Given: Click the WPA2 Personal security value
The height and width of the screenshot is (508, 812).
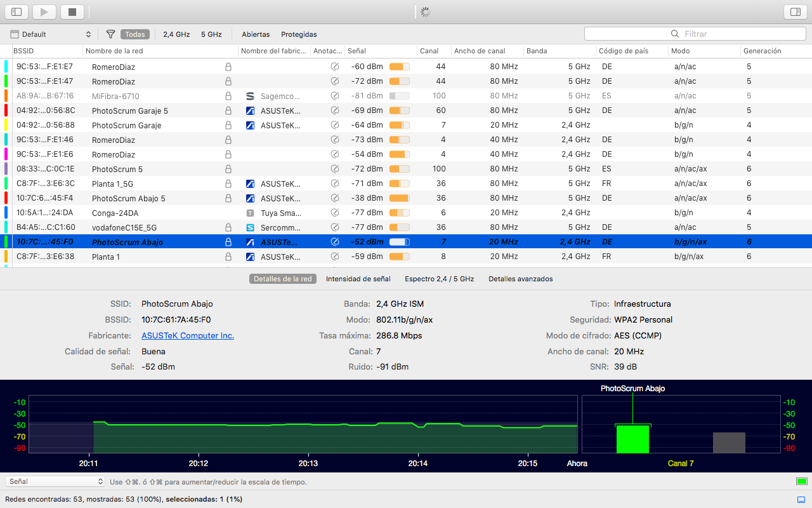Looking at the screenshot, I should pos(643,319).
